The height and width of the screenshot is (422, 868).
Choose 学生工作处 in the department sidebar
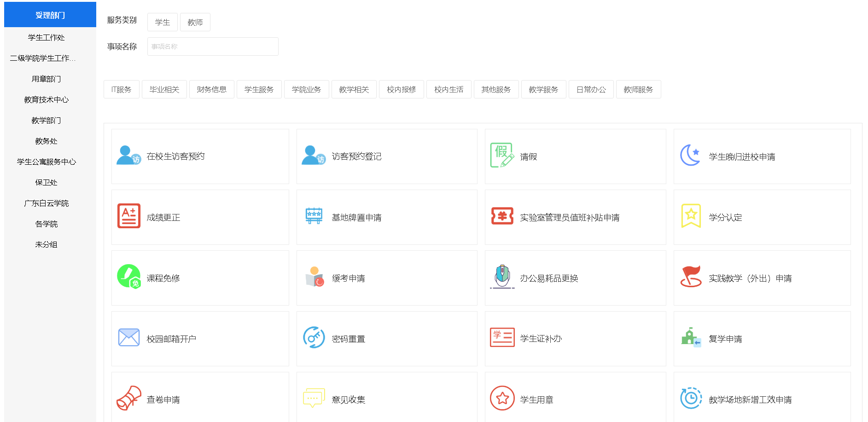[x=47, y=37]
